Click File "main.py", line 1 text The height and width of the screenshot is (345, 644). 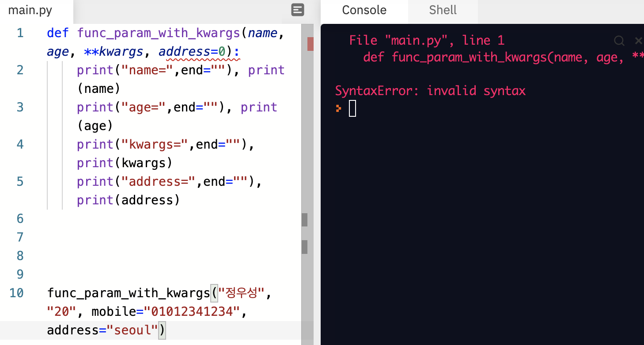[427, 41]
